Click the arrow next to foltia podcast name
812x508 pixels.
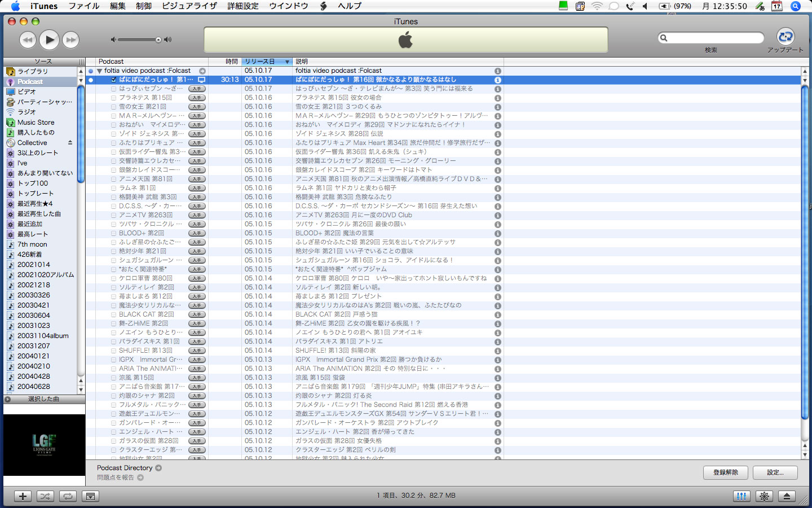202,71
